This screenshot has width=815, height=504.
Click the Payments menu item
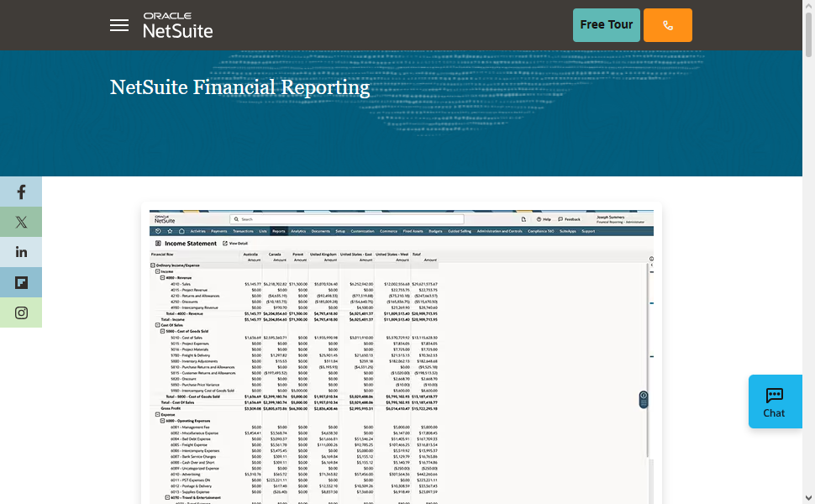[x=218, y=231]
